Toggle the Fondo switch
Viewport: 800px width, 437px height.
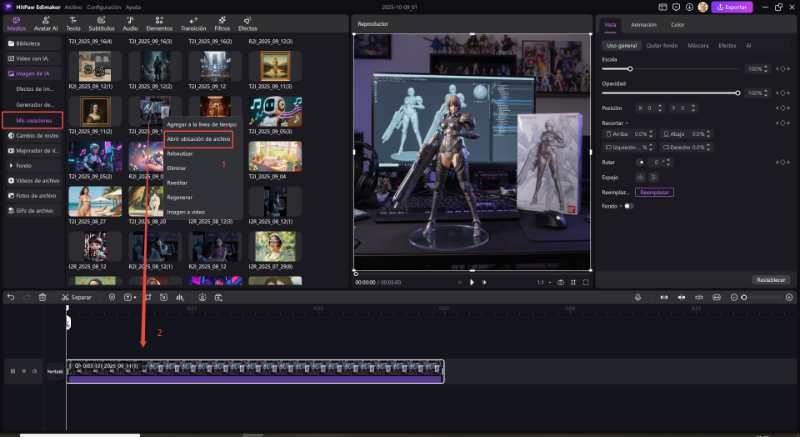(x=628, y=206)
